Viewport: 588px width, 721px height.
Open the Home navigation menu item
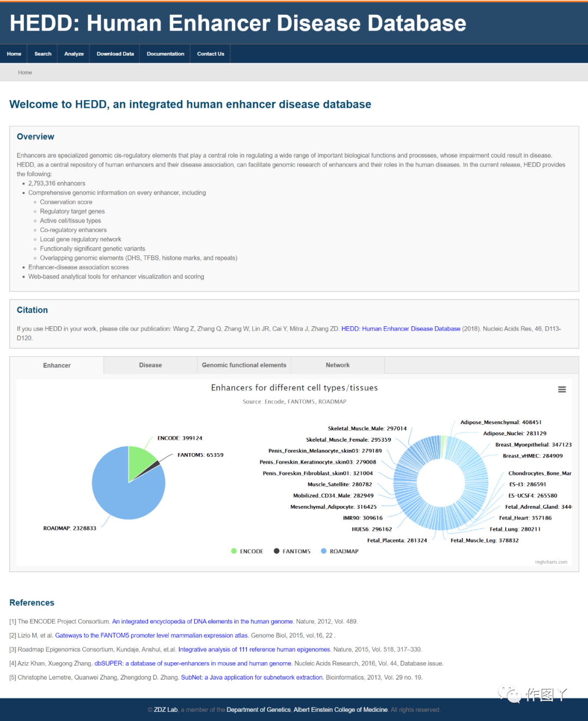[x=14, y=54]
